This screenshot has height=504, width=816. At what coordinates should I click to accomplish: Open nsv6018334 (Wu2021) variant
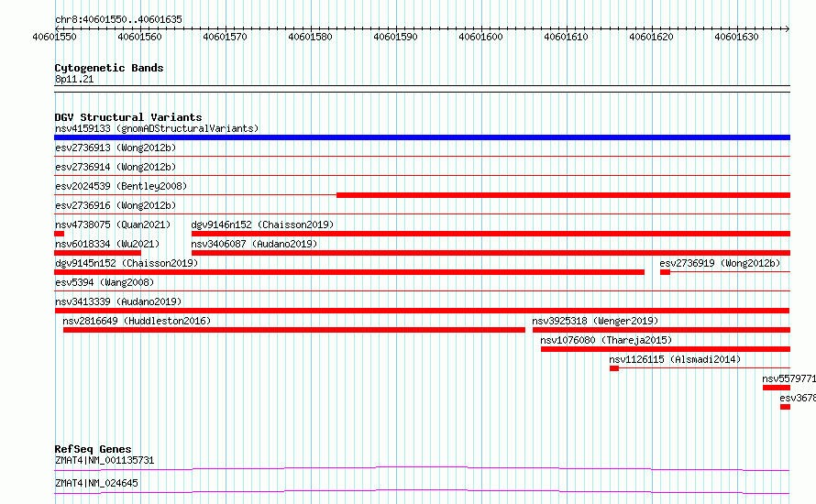point(107,244)
